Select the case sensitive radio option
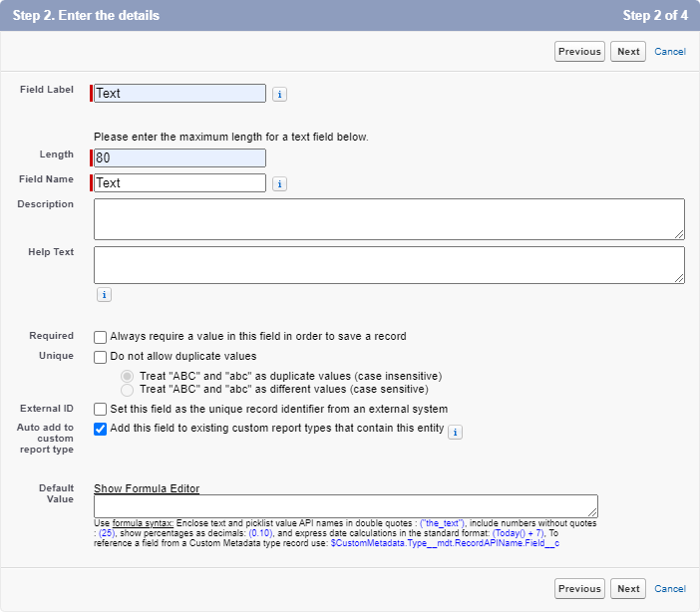700x612 pixels. click(127, 390)
